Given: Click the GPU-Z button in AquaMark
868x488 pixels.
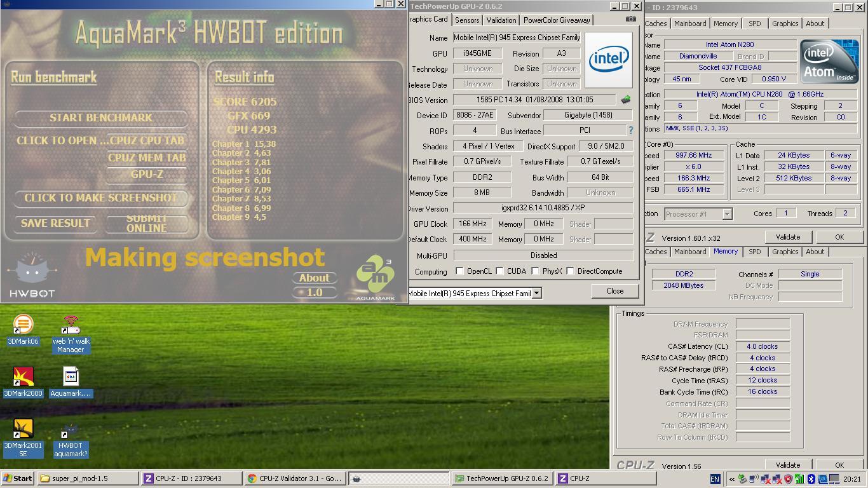Looking at the screenshot, I should click(x=147, y=174).
